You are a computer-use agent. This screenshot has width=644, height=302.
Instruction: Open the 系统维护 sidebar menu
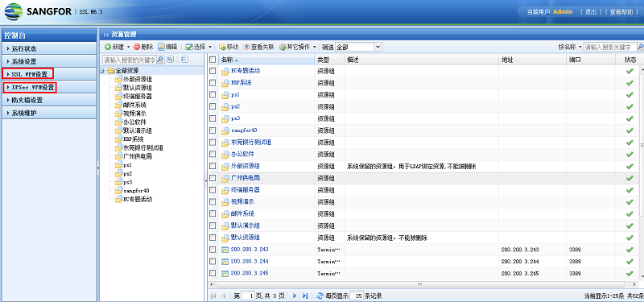49,113
